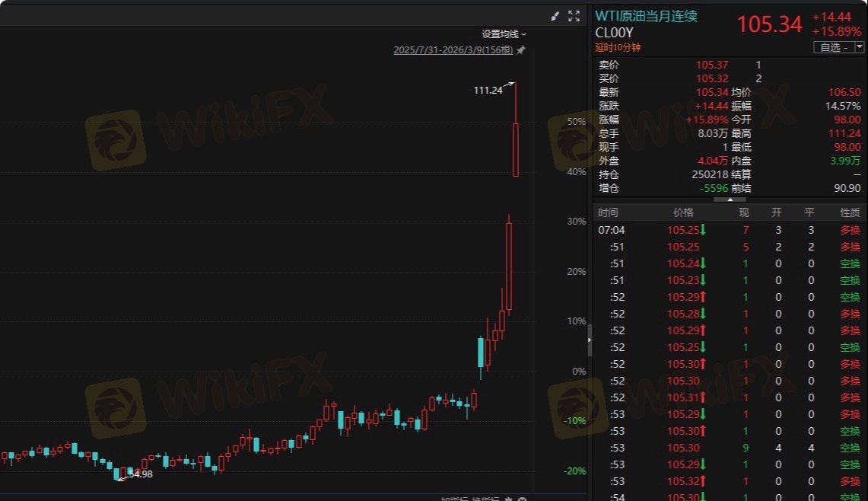Screen dimensions: 868x501
Task: Select the trade row priced 105.24
Action: pyautogui.click(x=729, y=263)
